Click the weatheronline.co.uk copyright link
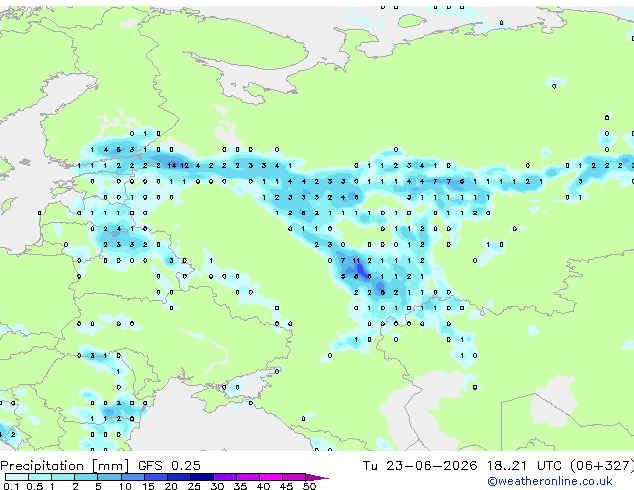634x490 pixels. pos(549,481)
